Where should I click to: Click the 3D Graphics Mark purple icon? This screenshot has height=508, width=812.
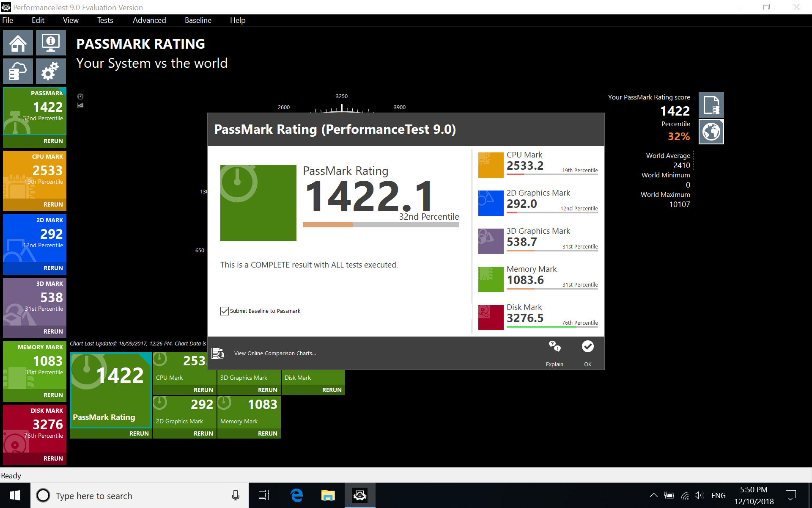(491, 241)
